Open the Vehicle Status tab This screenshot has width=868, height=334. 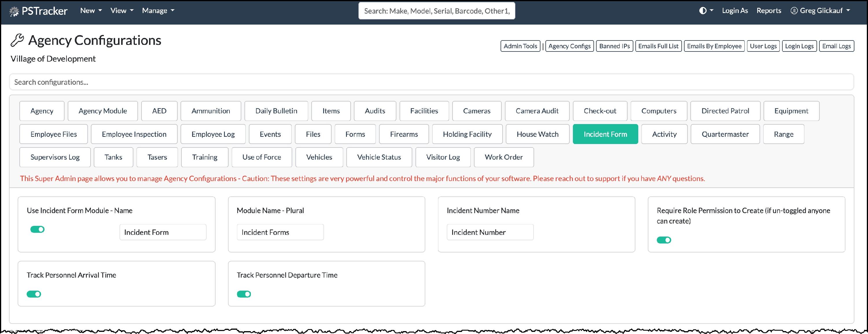pos(379,157)
